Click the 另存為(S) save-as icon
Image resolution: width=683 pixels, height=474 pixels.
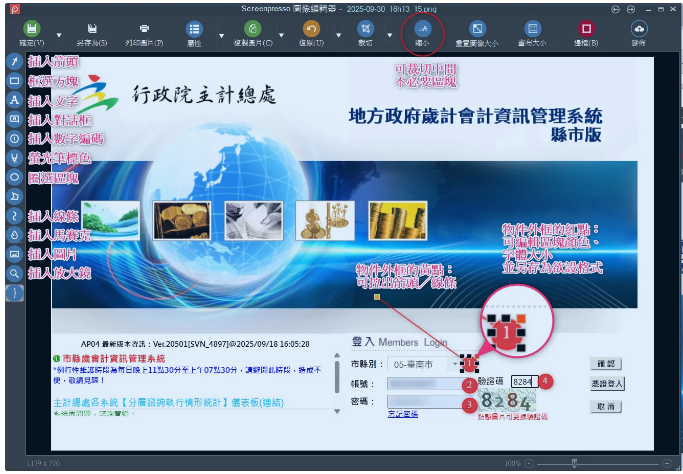92,29
